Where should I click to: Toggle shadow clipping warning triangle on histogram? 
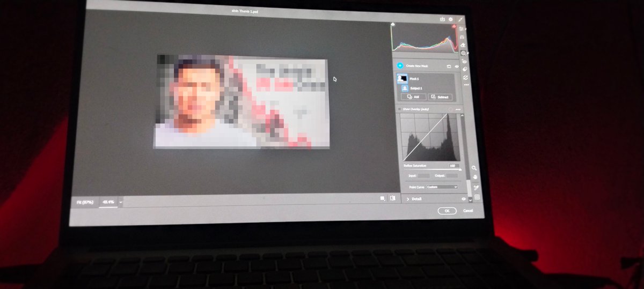(393, 24)
